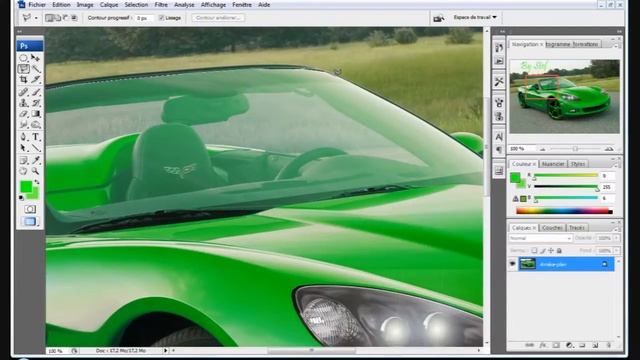Select the Type tool
This screenshot has width=640, height=360.
click(36, 137)
